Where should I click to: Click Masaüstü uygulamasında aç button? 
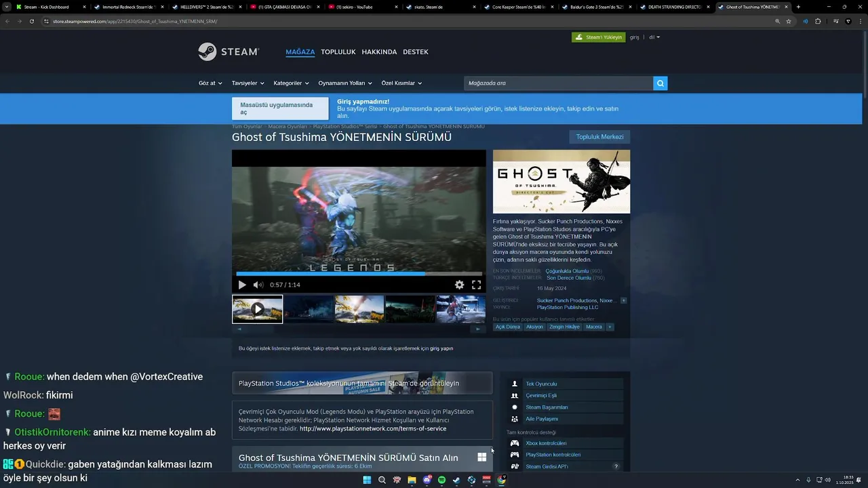coord(280,108)
